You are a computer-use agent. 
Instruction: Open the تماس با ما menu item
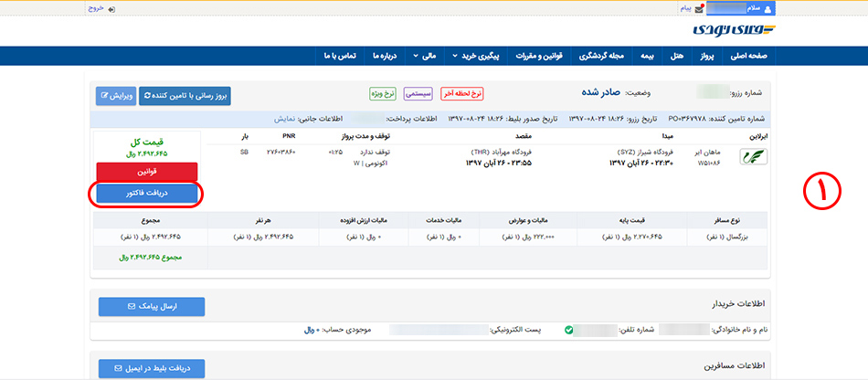(x=341, y=56)
